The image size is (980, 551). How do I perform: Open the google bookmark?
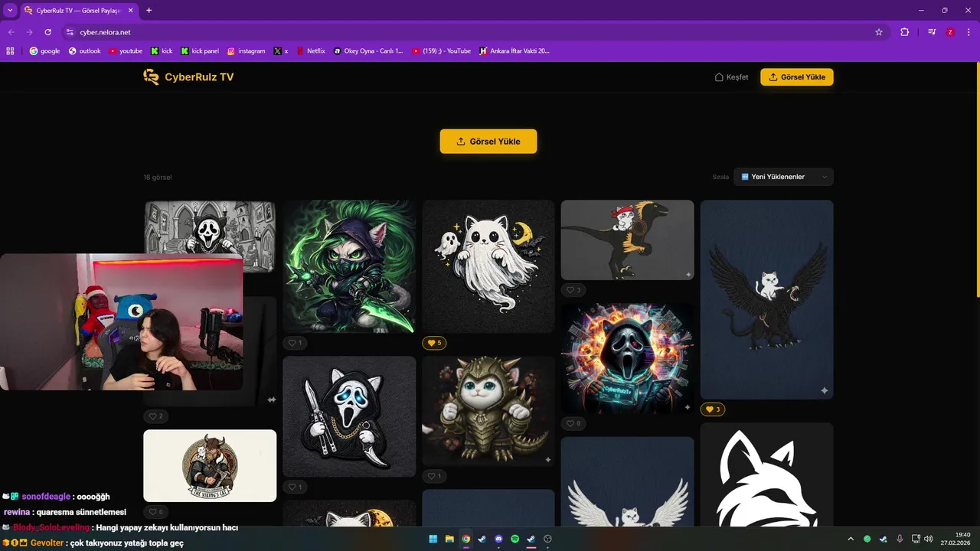point(44,51)
